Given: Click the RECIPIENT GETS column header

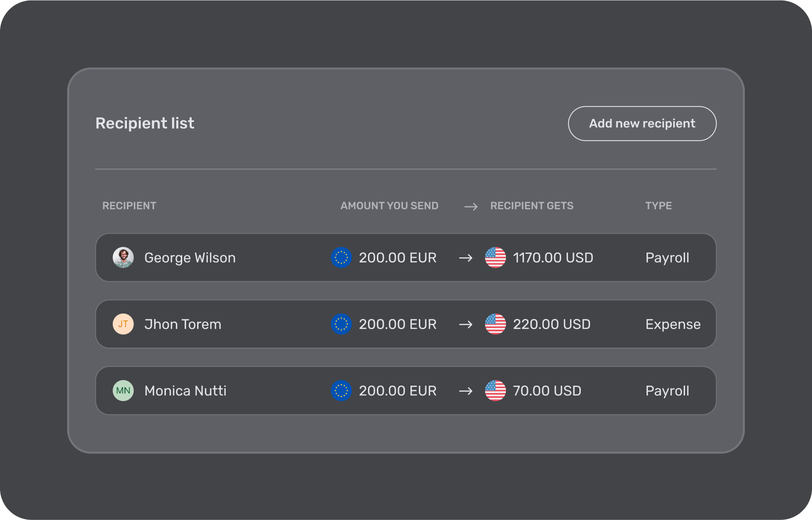Looking at the screenshot, I should click(532, 206).
